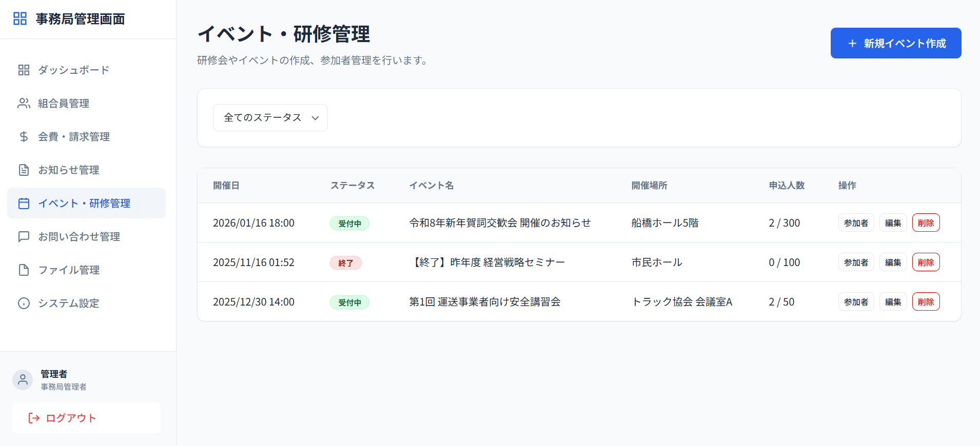The image size is (980, 446).
Task: Click the 受付中 status badge for 2026/01/16 event
Action: point(349,224)
